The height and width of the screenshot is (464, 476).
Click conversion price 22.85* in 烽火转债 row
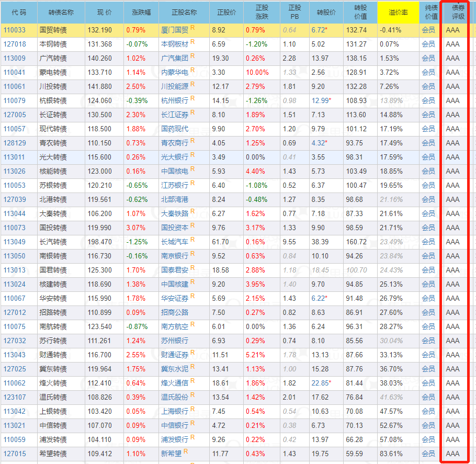322,383
